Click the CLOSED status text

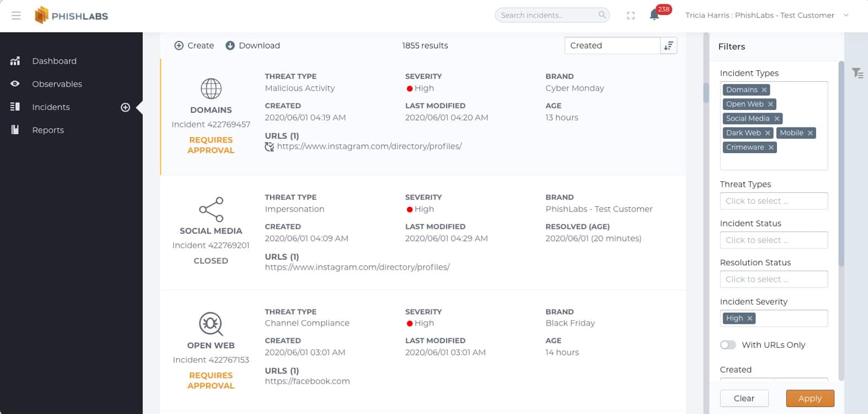[211, 261]
